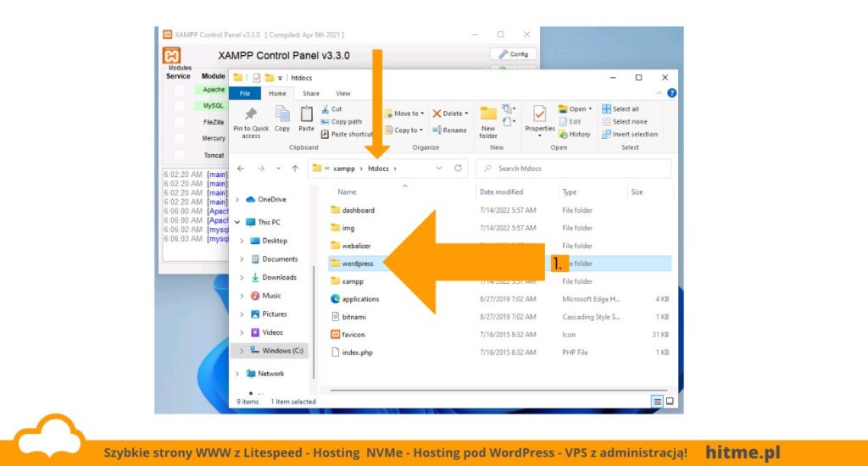Click the Forward navigation arrow
Screen dimensions: 868x466
pyautogui.click(x=261, y=169)
